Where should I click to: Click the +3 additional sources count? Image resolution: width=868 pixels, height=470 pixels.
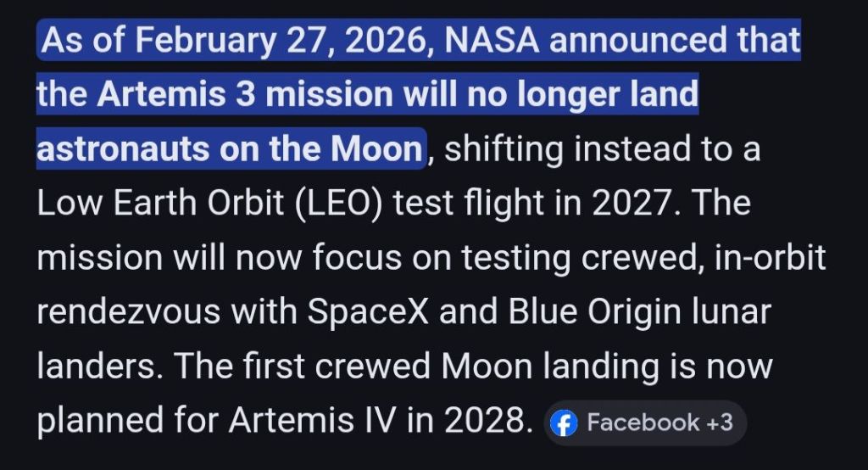pyautogui.click(x=720, y=422)
